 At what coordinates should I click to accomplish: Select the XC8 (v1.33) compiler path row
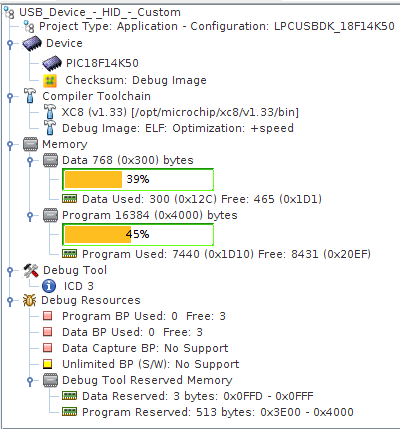(180, 112)
